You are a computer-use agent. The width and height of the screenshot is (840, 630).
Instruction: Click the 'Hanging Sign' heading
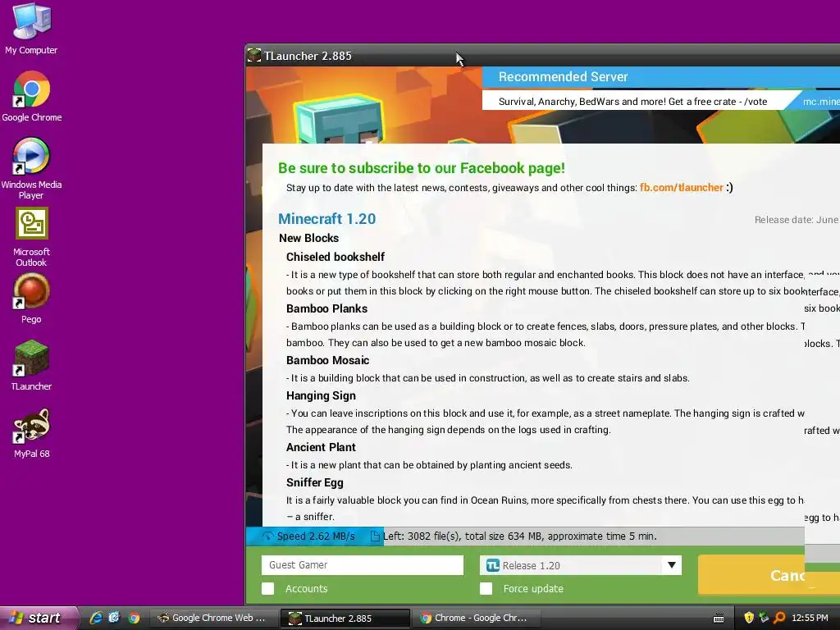321,395
